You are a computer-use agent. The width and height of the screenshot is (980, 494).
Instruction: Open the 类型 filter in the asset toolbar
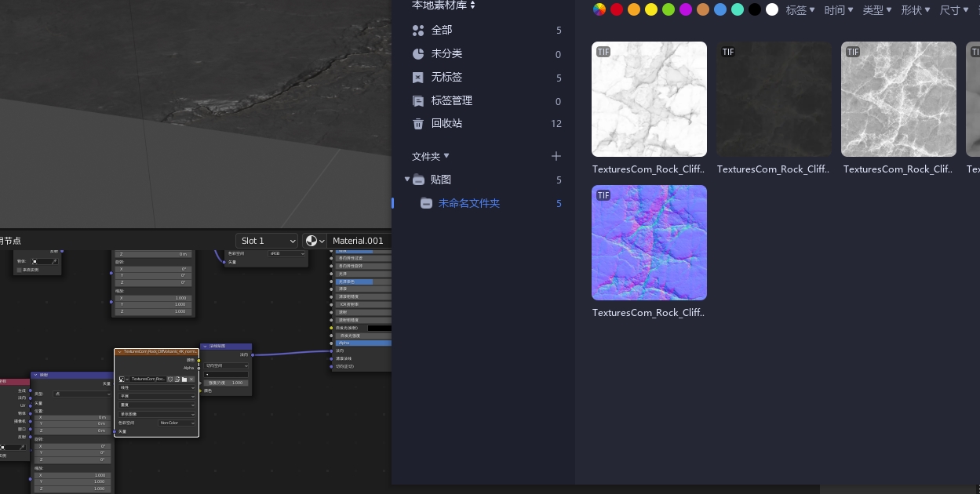point(877,10)
